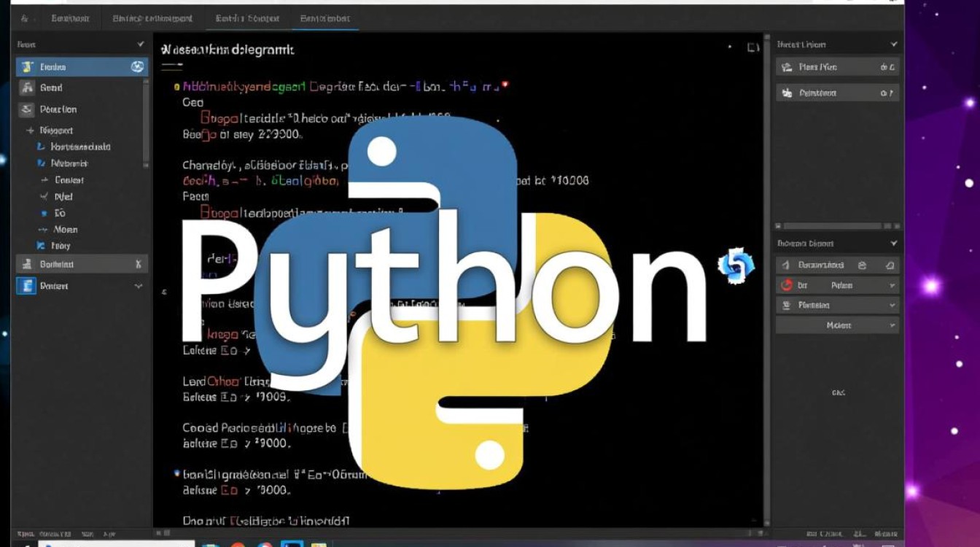Click the gray square icon on the second left sidebar row

(28, 88)
